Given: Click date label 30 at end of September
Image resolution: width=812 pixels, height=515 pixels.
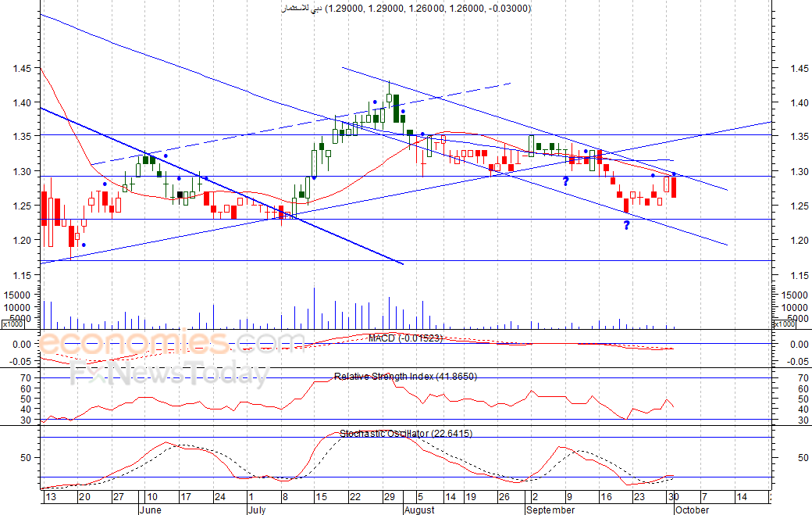Looking at the screenshot, I should pos(673,497).
